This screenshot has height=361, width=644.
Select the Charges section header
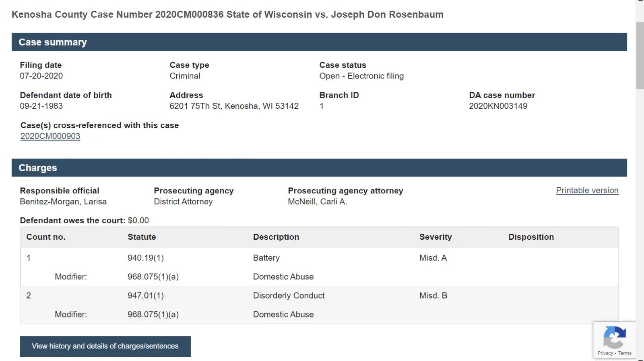[38, 168]
